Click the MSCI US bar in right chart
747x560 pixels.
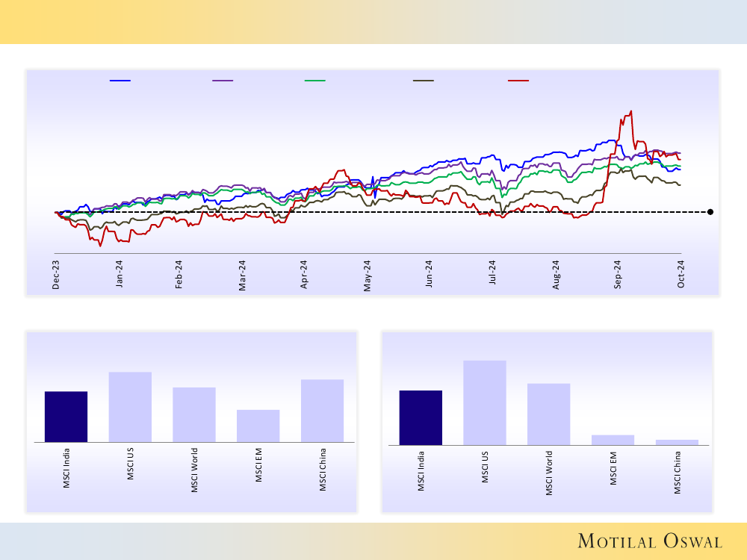coord(485,402)
